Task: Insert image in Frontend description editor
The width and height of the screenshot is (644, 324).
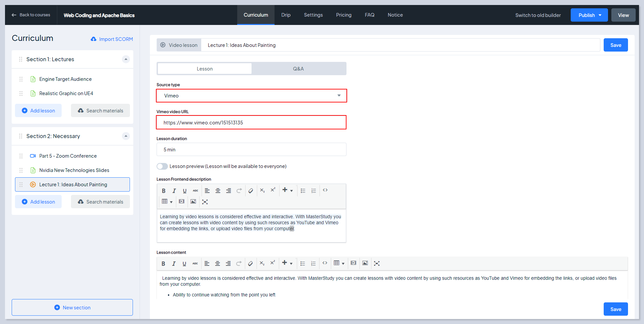Action: [x=193, y=202]
